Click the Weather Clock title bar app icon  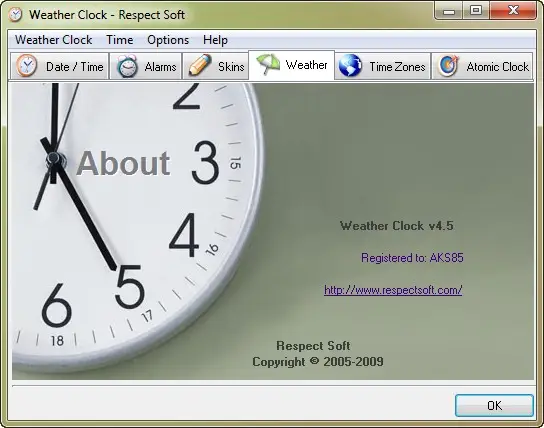[15, 15]
